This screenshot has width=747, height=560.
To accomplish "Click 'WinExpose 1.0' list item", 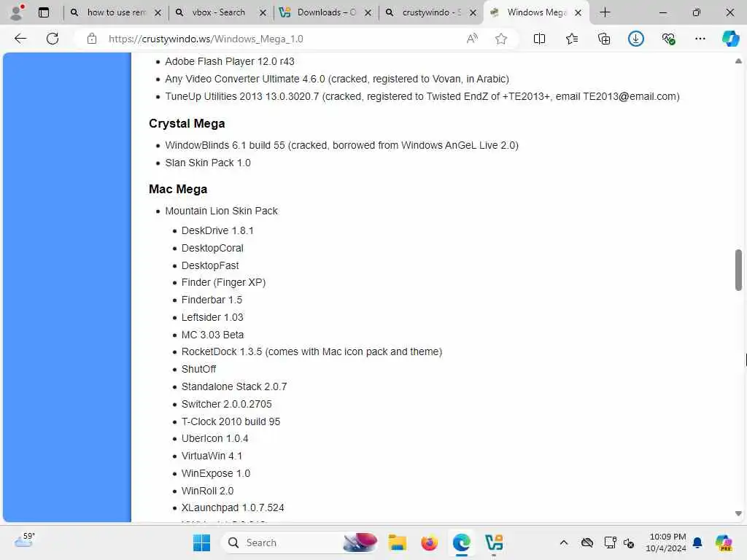I will pyautogui.click(x=215, y=474).
